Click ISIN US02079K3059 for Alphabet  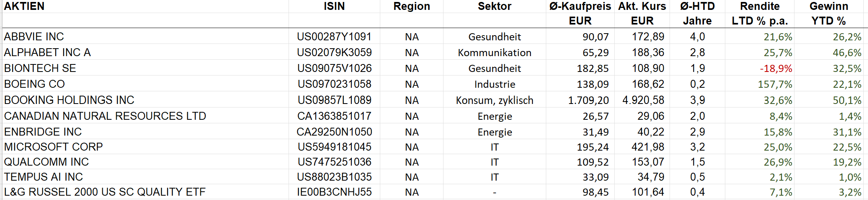334,53
